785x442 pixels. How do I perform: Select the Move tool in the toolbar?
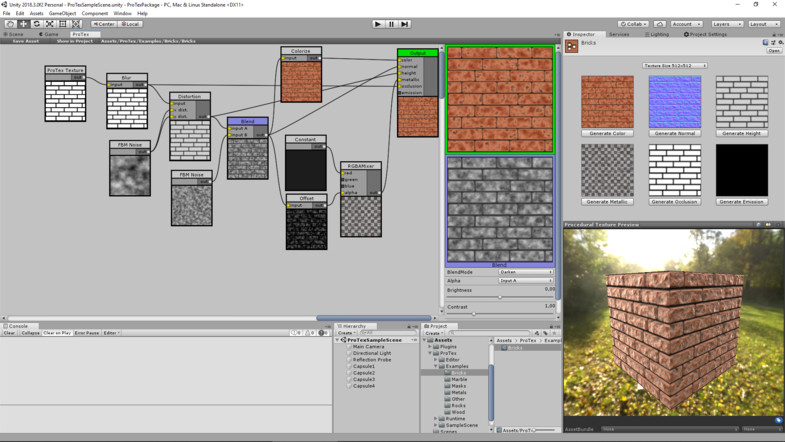pos(23,24)
